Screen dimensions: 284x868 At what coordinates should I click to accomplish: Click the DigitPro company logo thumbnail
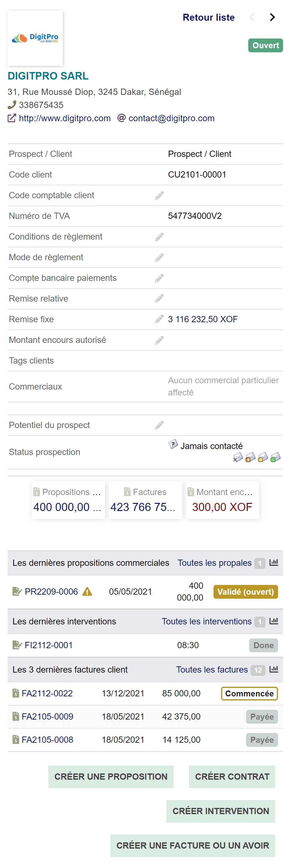point(35,38)
